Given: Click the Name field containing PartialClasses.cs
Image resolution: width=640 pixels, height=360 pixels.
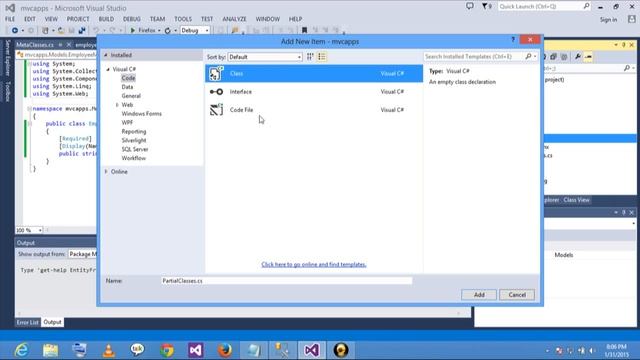Looking at the screenshot, I should [287, 281].
